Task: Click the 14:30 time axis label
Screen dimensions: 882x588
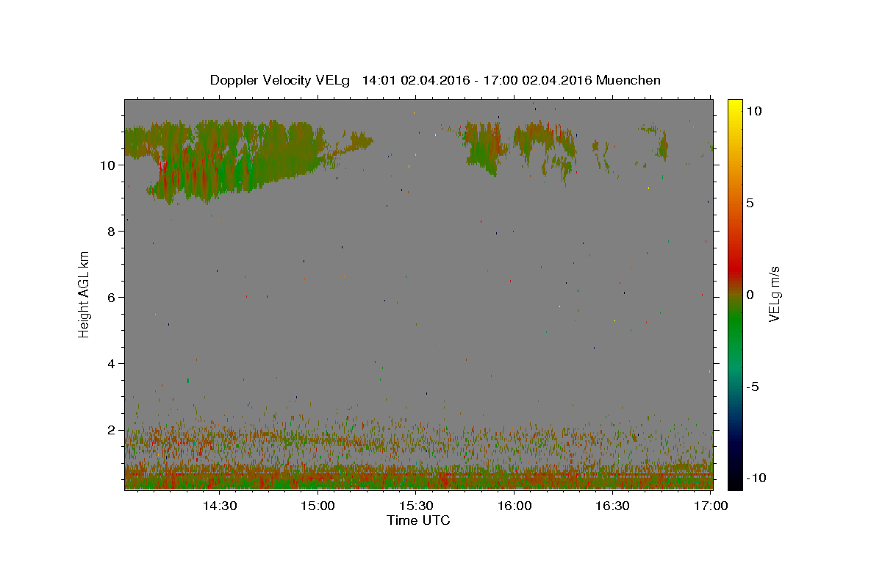Action: click(x=219, y=506)
